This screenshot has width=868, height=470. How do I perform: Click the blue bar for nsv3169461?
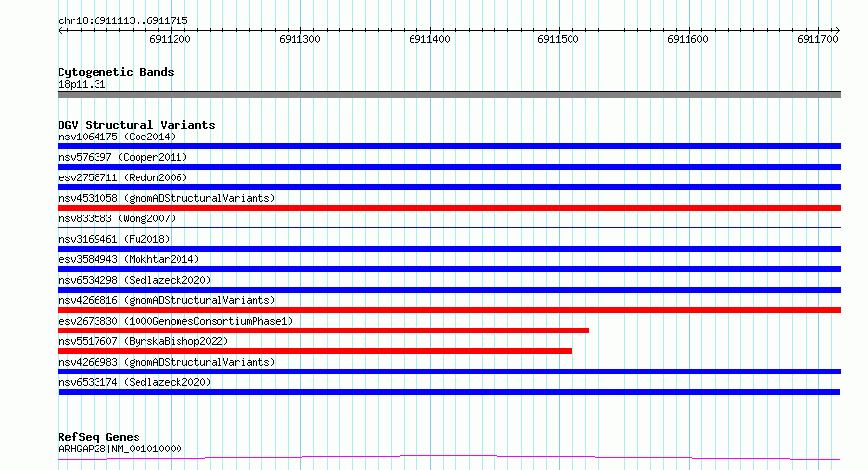449,249
